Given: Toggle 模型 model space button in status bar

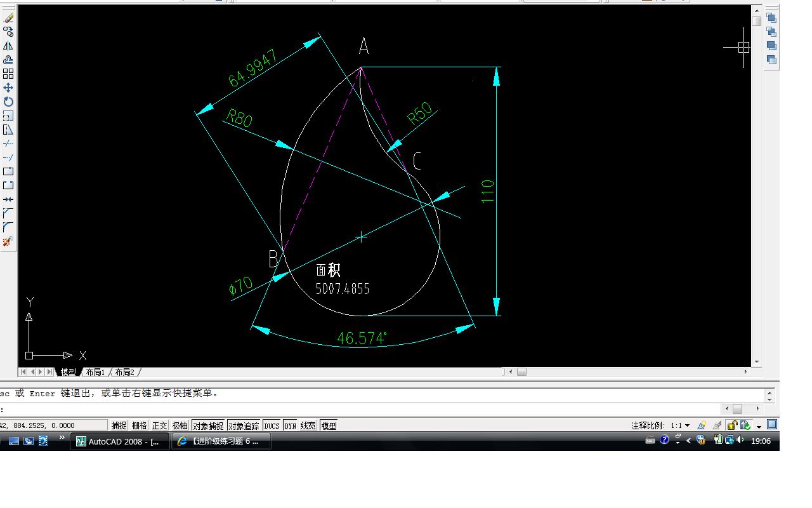Looking at the screenshot, I should [x=329, y=425].
